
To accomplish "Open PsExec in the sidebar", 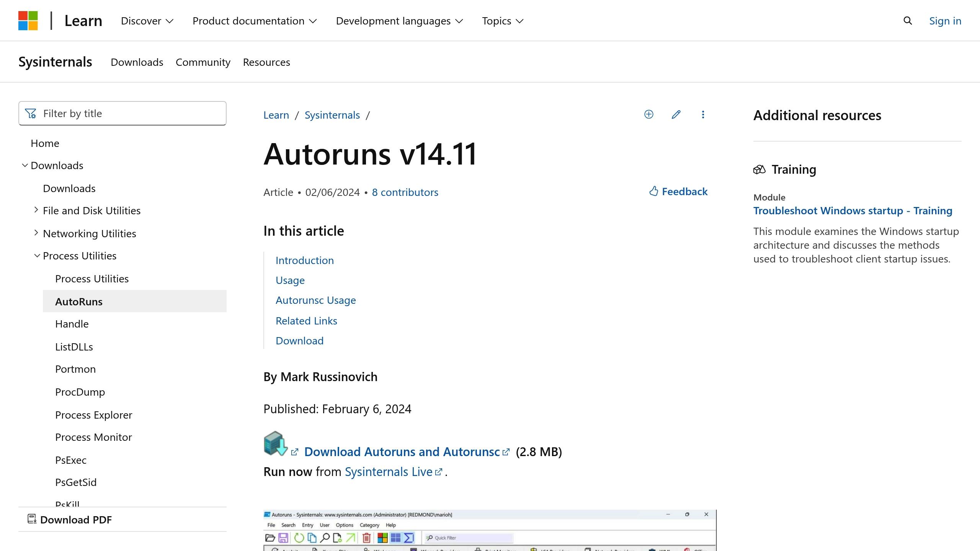I will click(x=71, y=460).
